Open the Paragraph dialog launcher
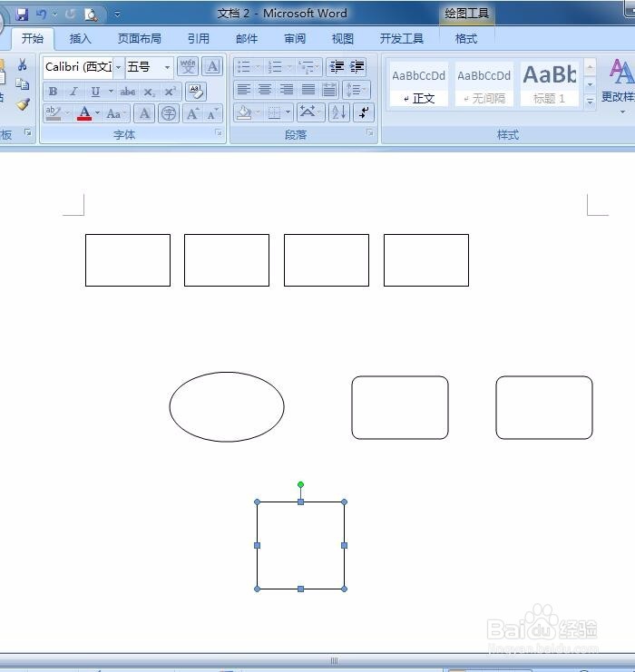635x672 pixels. pyautogui.click(x=369, y=133)
